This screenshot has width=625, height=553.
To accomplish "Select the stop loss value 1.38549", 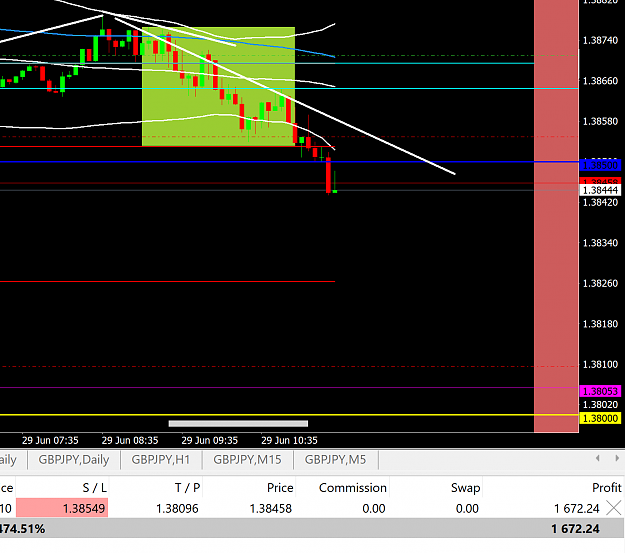I will (62, 508).
